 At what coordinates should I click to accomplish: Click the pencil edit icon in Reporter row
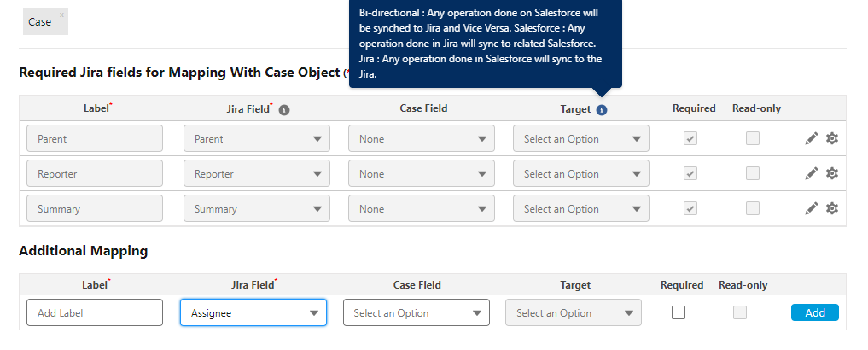[x=811, y=173]
